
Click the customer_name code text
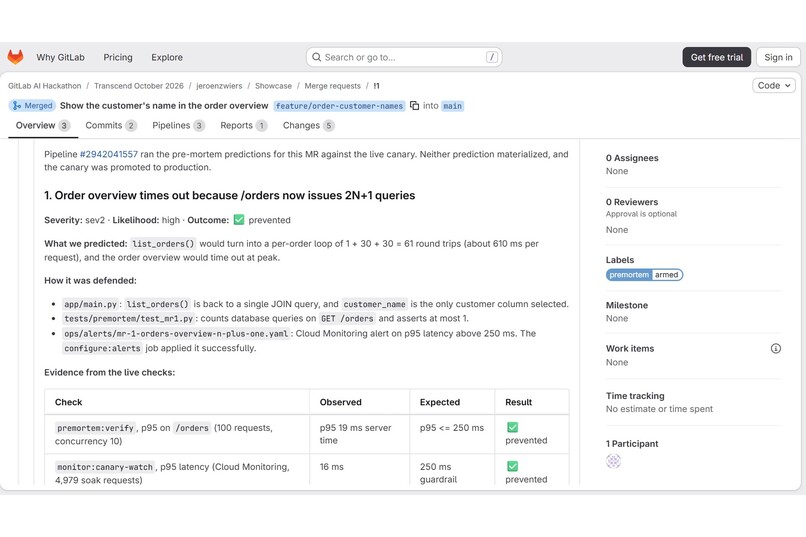pos(374,304)
